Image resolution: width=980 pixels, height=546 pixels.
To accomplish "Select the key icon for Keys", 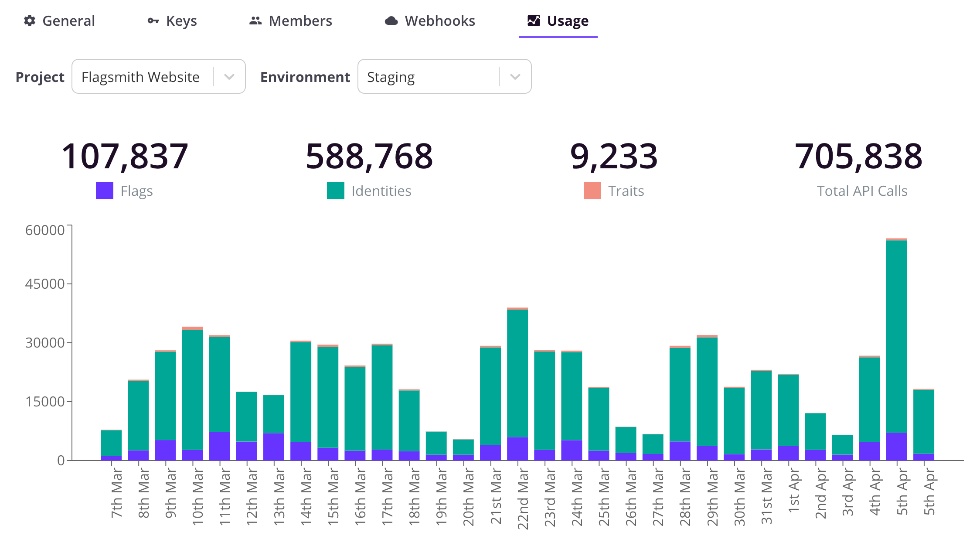I will (x=153, y=20).
